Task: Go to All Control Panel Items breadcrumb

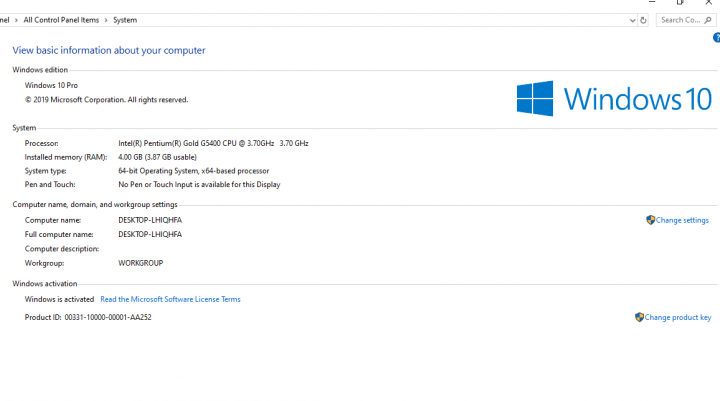Action: (61, 20)
